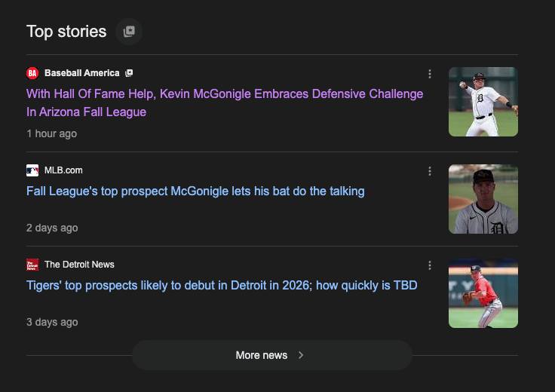
Task: Open three-dot menu for Detroit News story
Action: point(430,265)
